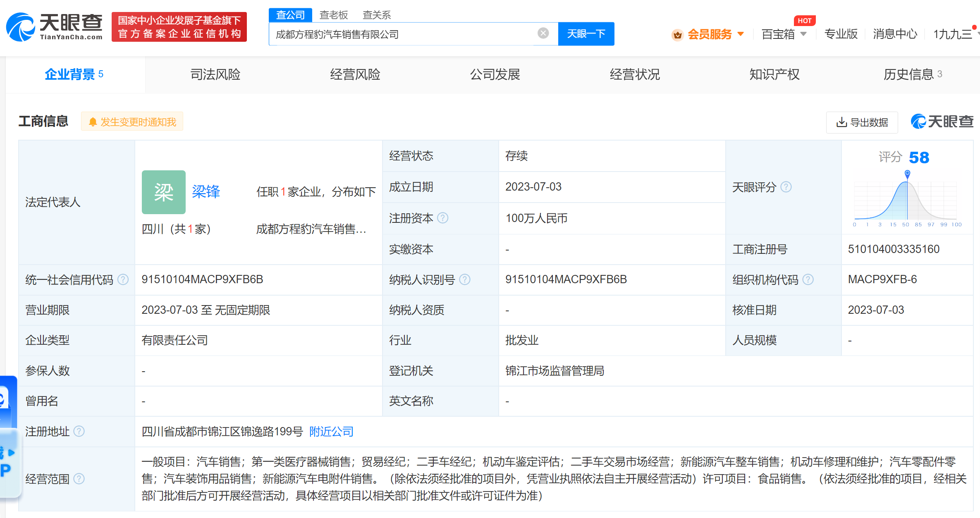Open the 消息中心 link
Screen dimensions: 980x518
click(895, 34)
